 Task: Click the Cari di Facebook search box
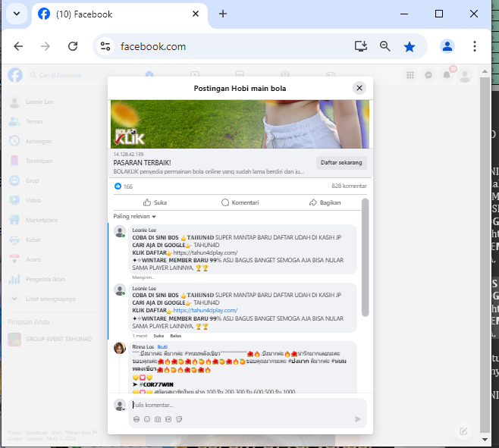click(71, 75)
